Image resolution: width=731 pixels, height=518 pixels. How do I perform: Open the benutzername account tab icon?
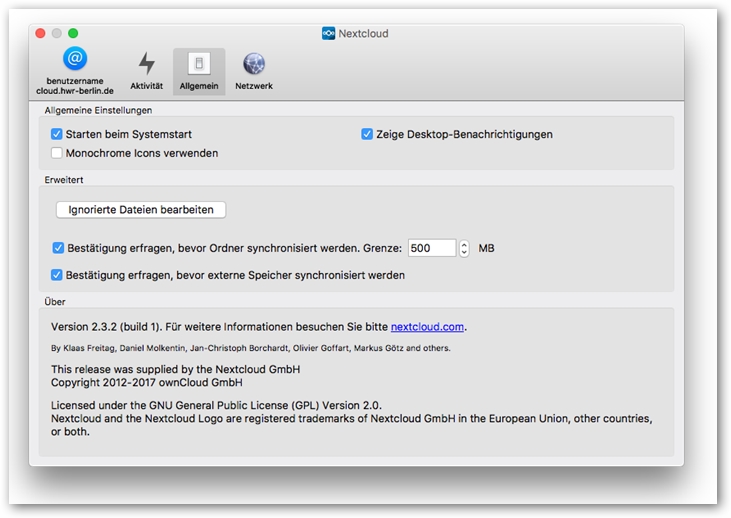pyautogui.click(x=75, y=59)
